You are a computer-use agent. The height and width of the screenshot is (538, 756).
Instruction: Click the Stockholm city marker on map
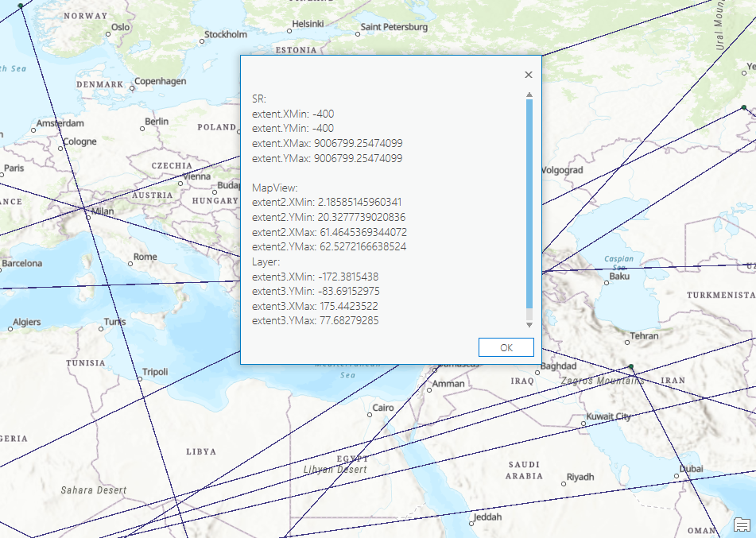[x=202, y=41]
